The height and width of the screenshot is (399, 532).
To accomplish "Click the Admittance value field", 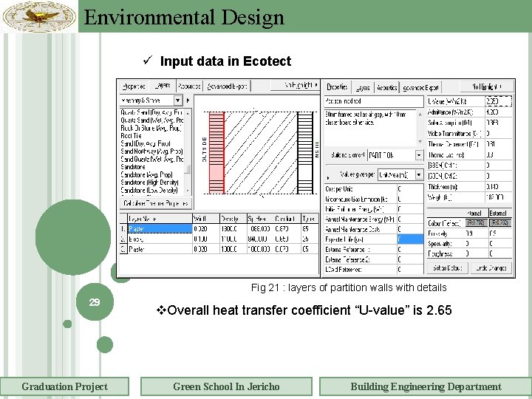I will 499,112.
